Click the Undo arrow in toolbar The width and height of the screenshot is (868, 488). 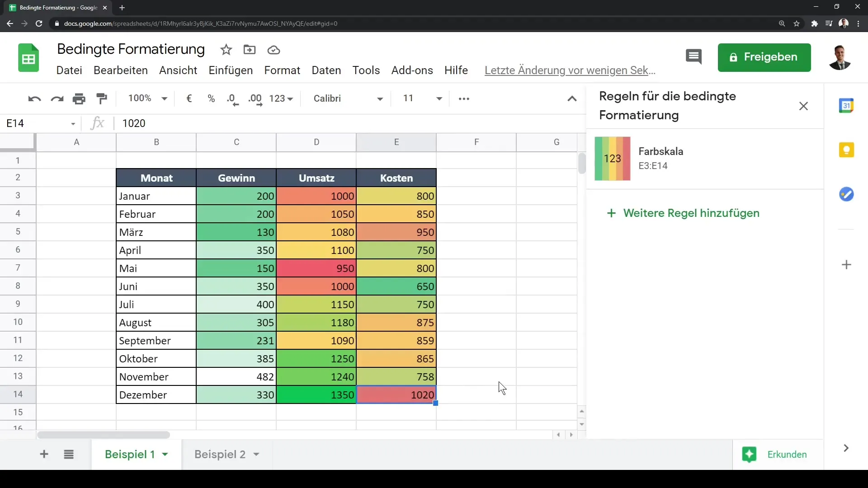[34, 99]
